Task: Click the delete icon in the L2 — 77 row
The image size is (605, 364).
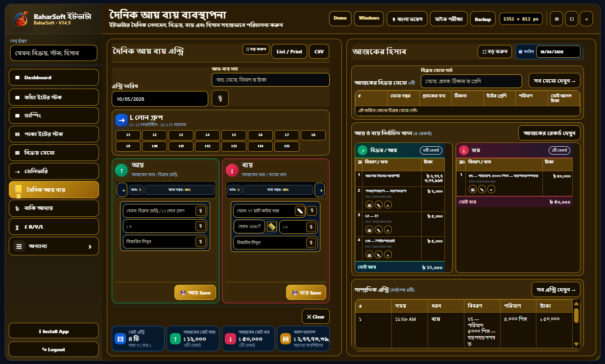Action: tap(388, 230)
